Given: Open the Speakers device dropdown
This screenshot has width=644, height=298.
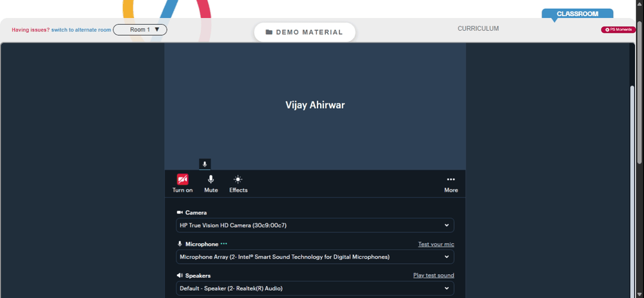Looking at the screenshot, I should tap(315, 288).
